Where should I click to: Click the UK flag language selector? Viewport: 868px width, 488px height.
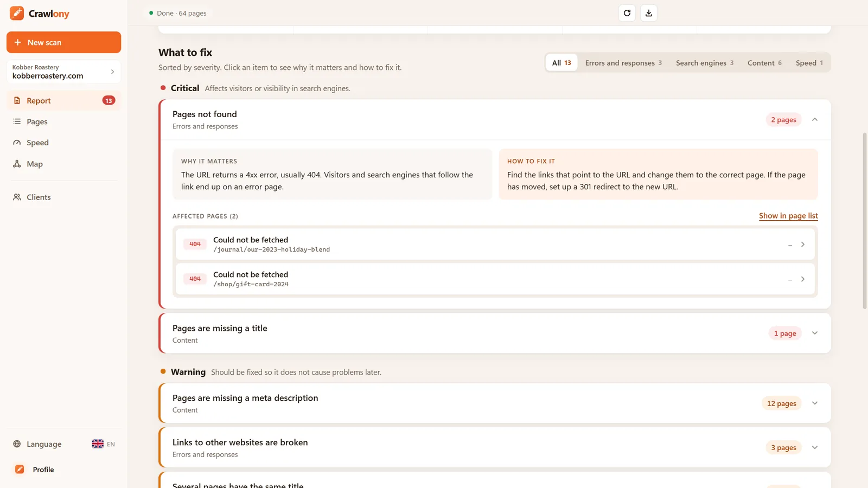point(98,444)
